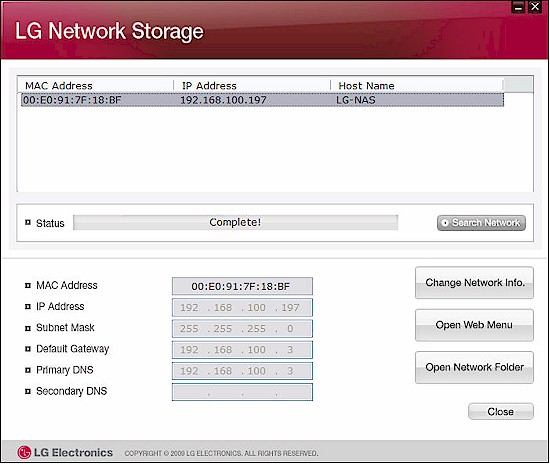Click the IP Address input field
Image resolution: width=550 pixels, height=464 pixels.
click(x=242, y=308)
